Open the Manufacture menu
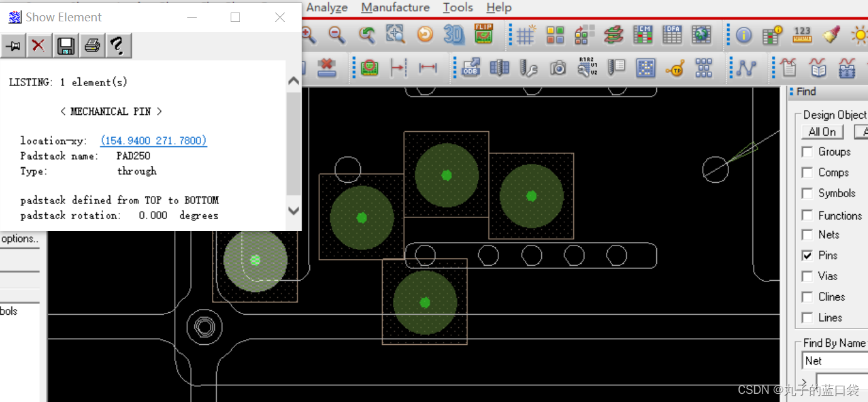 point(395,8)
